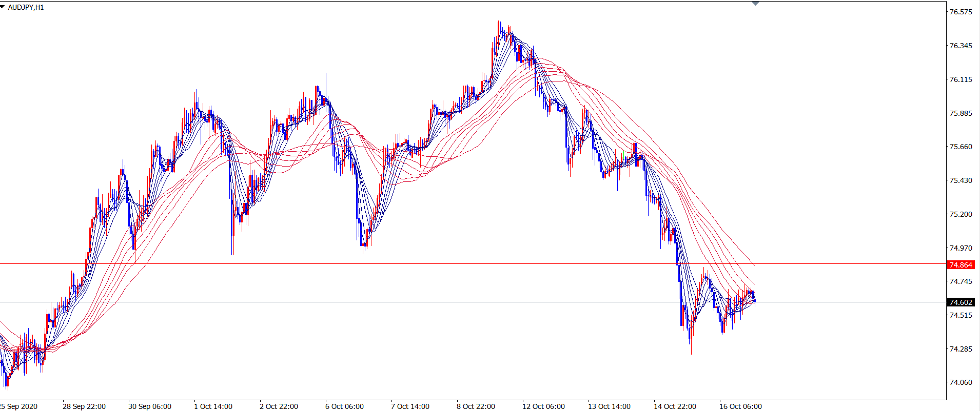
Task: Click the 75.885 price scale label
Action: 961,113
